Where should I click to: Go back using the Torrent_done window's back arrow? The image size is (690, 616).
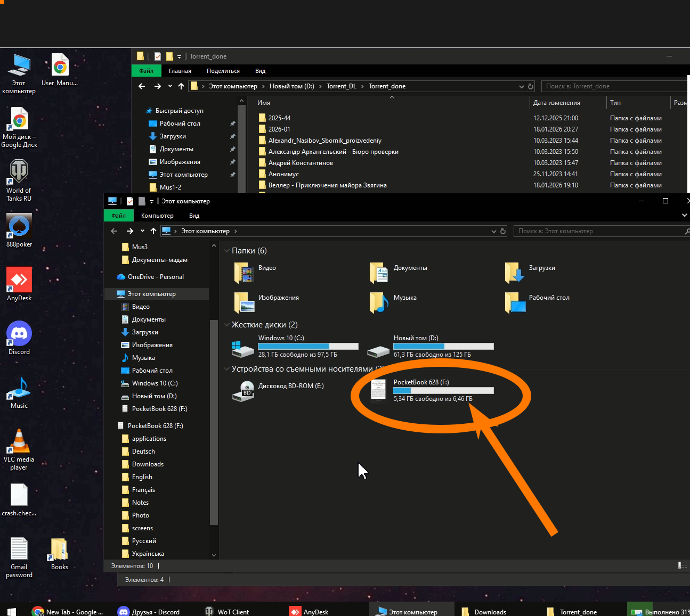click(x=142, y=86)
